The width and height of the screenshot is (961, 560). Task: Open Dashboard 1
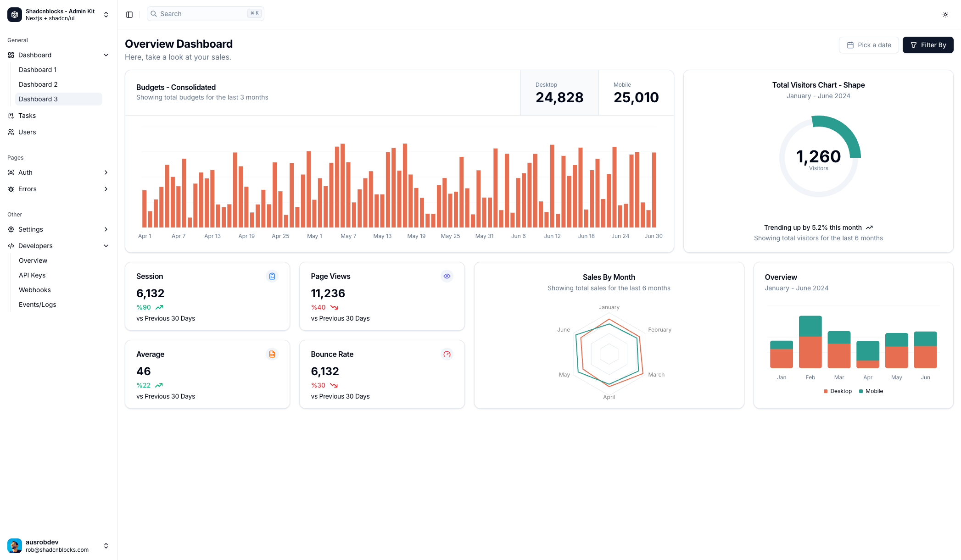(x=59, y=70)
